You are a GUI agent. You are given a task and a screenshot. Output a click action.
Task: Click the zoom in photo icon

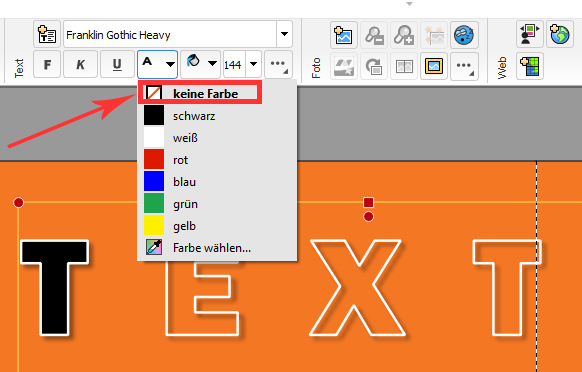[404, 35]
